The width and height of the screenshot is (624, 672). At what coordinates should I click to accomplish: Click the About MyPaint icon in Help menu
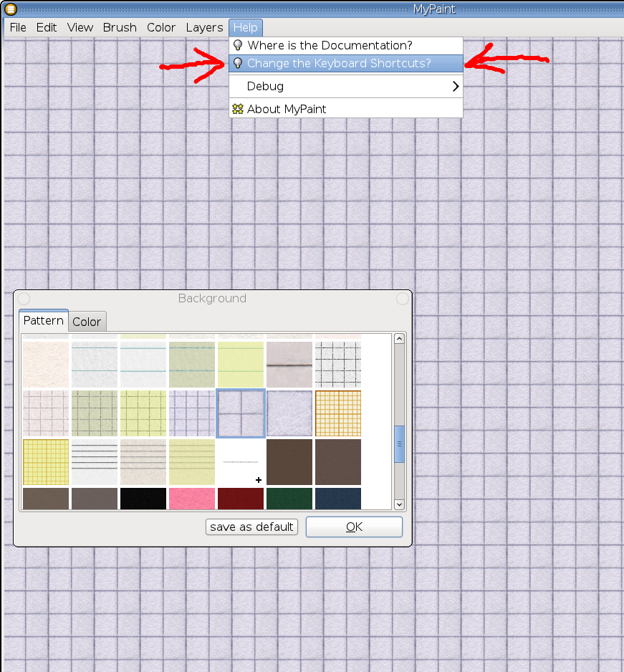tap(238, 109)
